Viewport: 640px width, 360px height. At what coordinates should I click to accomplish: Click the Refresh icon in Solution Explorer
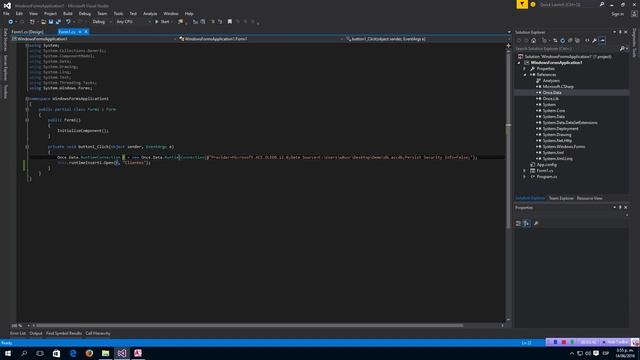tap(562, 40)
